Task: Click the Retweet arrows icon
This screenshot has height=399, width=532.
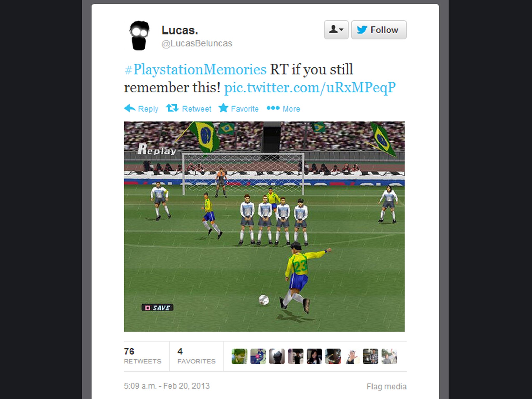Action: [172, 108]
